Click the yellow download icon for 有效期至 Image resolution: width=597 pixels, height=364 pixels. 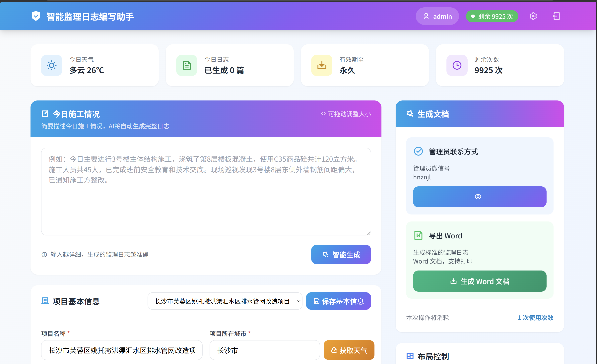(x=322, y=65)
